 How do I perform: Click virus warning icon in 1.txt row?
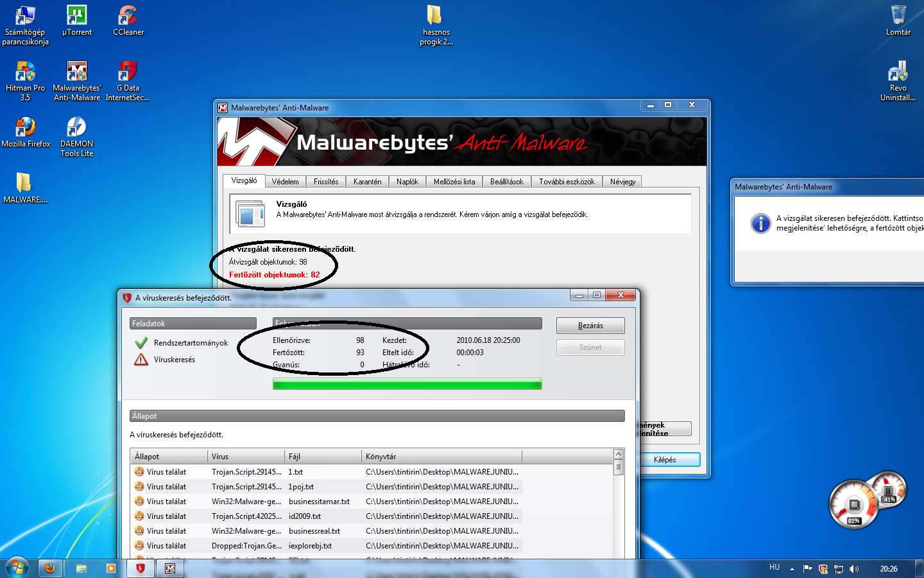click(139, 472)
